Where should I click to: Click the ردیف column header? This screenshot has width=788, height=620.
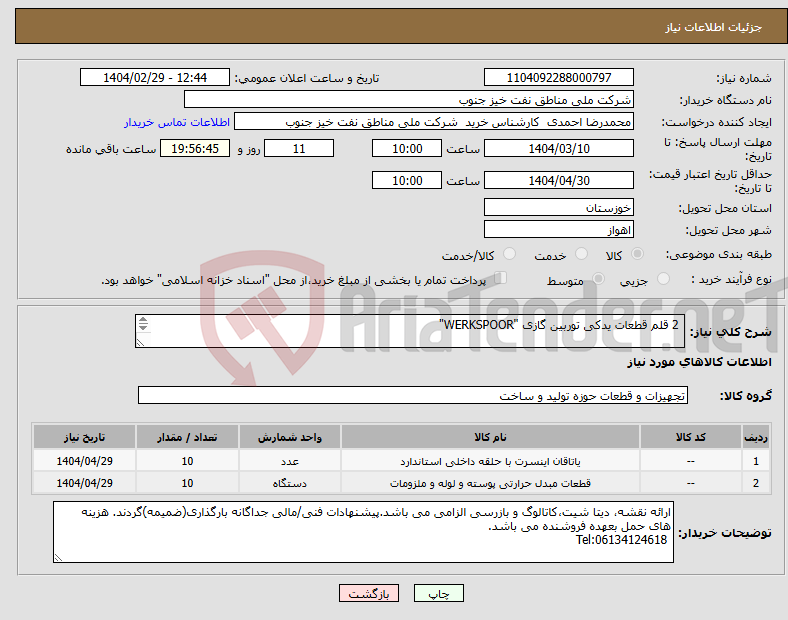(756, 437)
